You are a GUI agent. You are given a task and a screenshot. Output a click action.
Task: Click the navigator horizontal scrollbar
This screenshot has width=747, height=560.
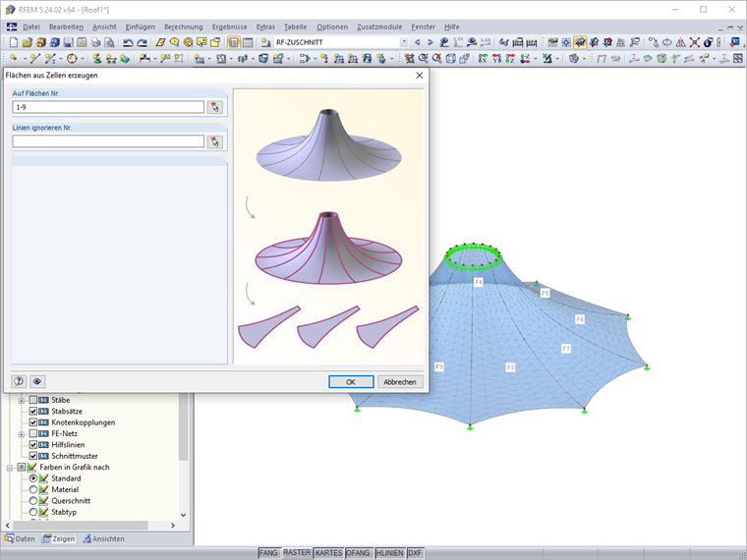(80, 526)
